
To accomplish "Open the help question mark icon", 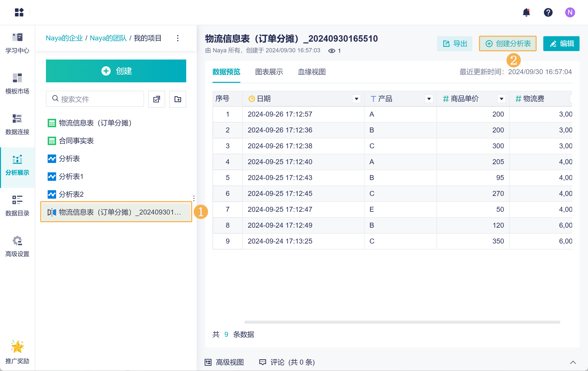I will pos(548,12).
